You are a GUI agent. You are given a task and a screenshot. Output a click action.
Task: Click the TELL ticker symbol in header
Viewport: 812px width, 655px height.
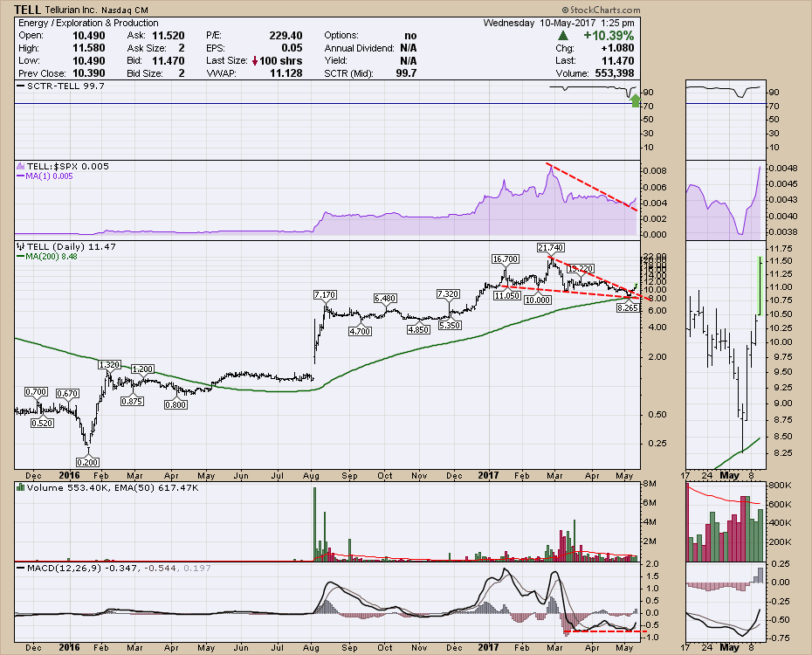point(27,10)
